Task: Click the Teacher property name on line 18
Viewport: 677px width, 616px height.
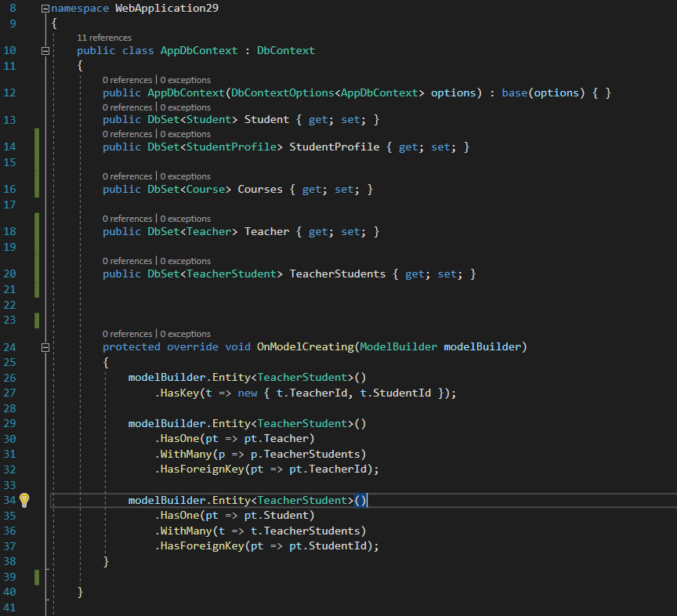Action: [267, 231]
